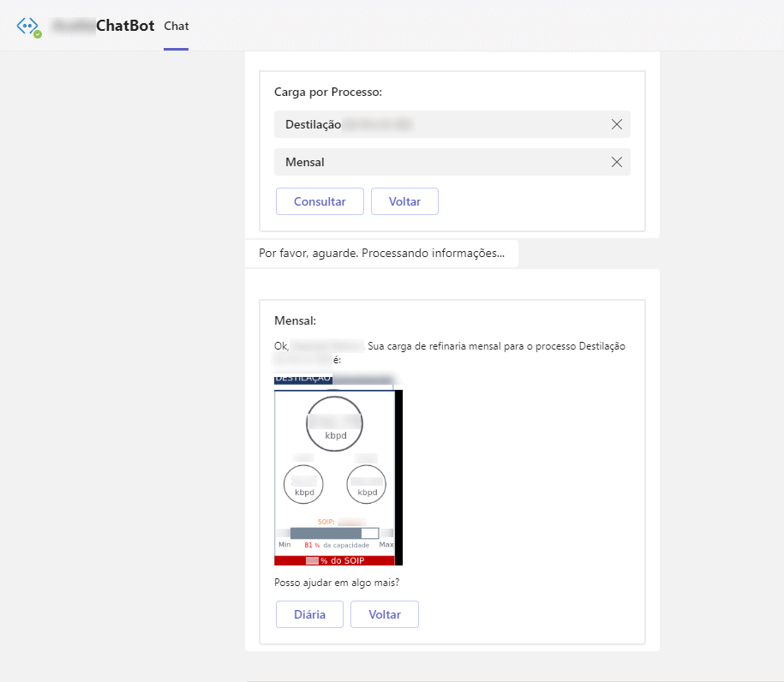Select the Chat tab in the header
Viewport: 784px width, 682px height.
point(176,26)
